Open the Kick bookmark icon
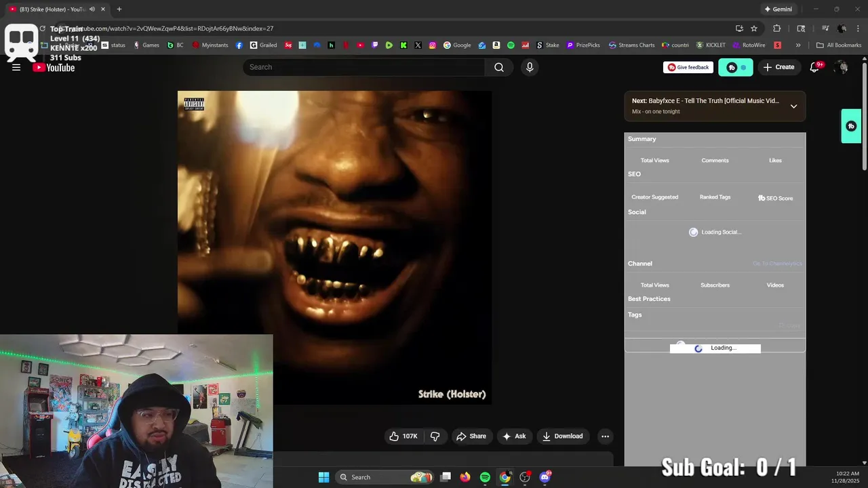 pos(403,45)
